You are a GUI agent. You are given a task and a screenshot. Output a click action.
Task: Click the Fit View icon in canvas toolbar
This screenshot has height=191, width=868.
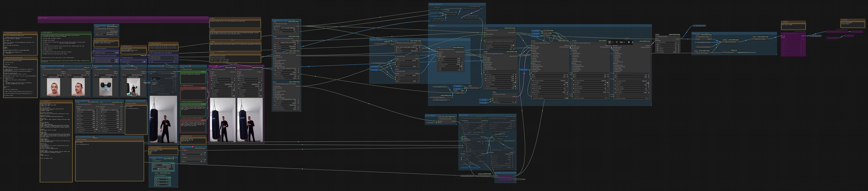pyautogui.click(x=617, y=42)
